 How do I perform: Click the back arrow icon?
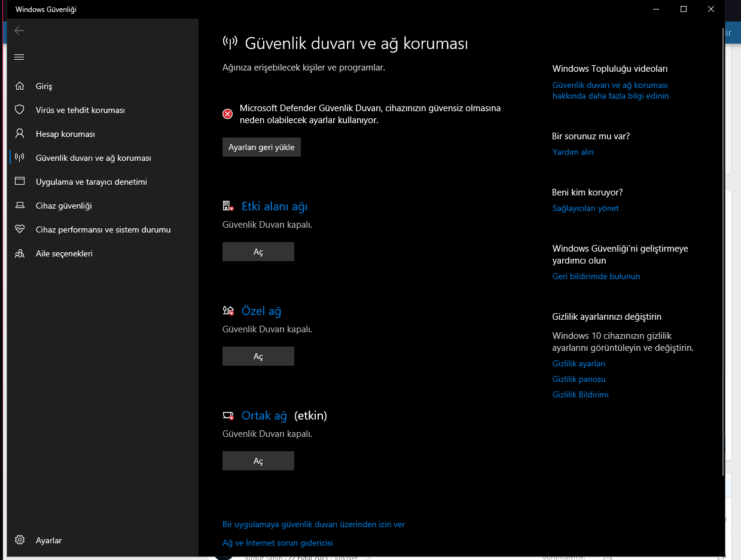19,30
